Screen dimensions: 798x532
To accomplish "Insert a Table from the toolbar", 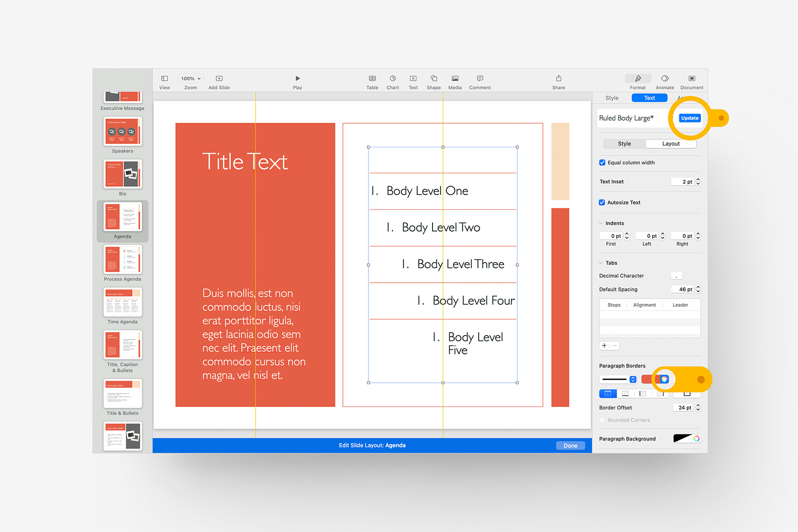I will click(x=372, y=79).
